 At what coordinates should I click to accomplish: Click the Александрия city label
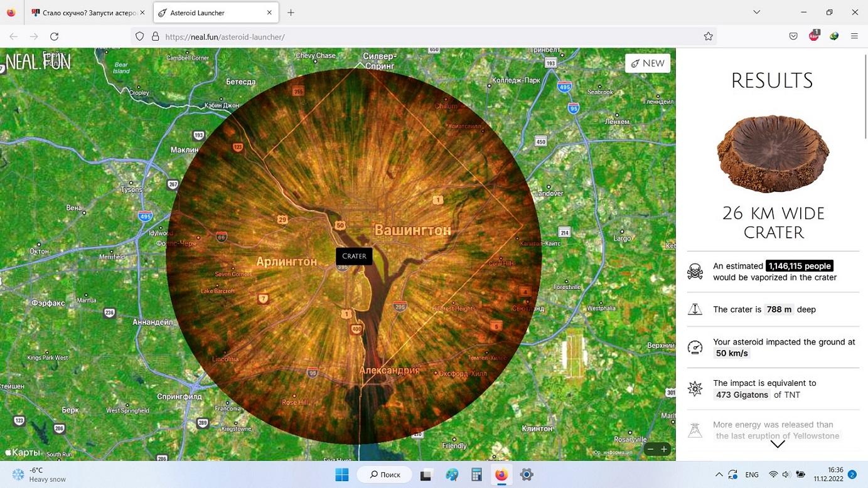point(389,370)
